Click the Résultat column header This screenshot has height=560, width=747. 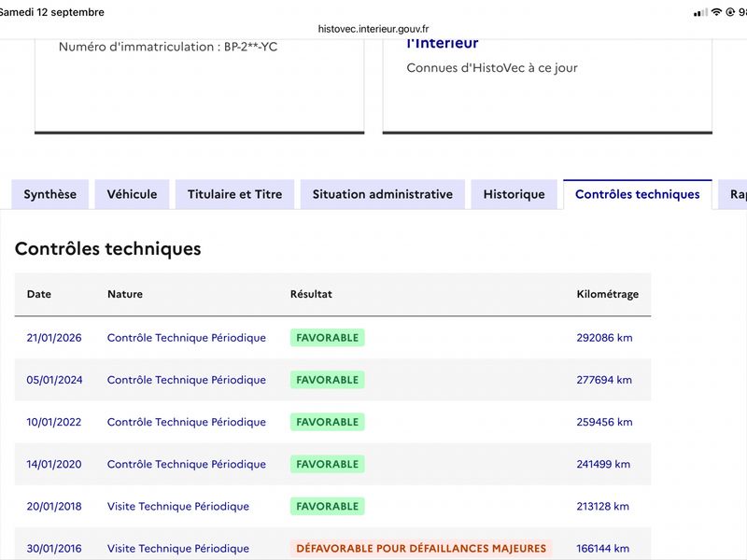tap(311, 294)
